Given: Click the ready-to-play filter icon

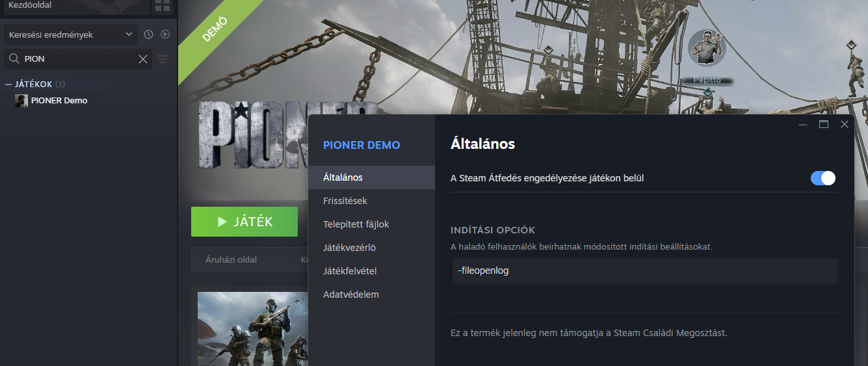Looking at the screenshot, I should click(x=165, y=34).
